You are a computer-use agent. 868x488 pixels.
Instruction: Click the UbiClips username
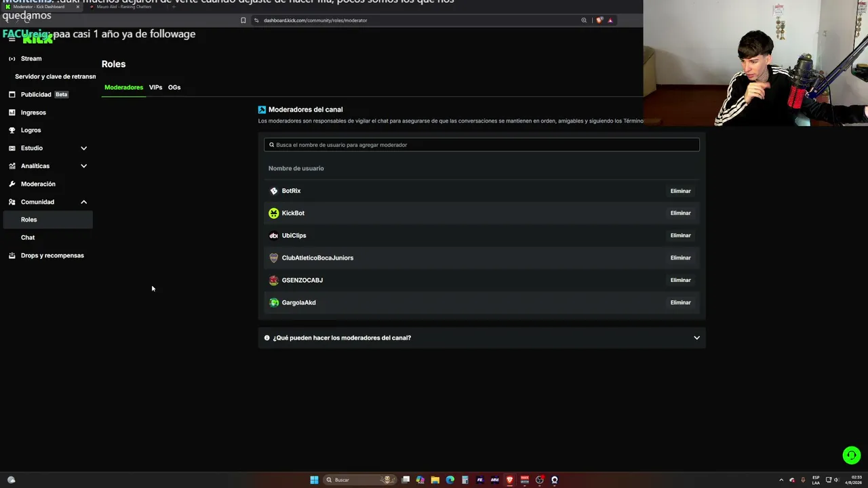(x=294, y=236)
